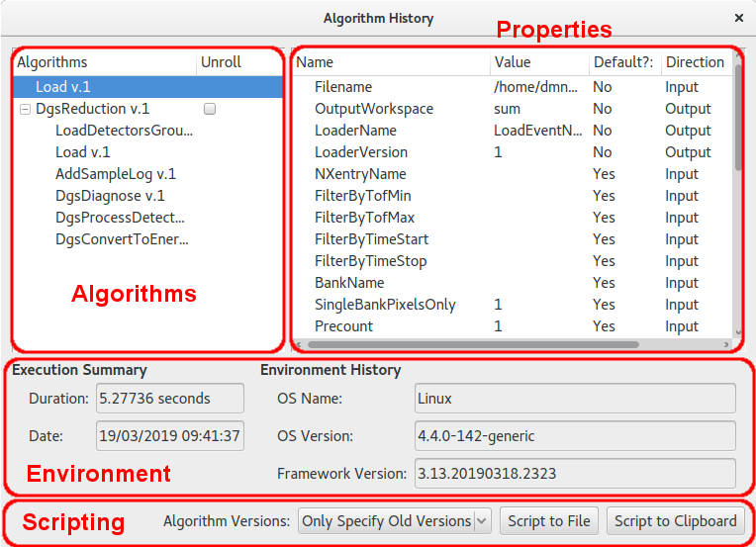The image size is (756, 547).
Task: Close the Algorithm History dialog
Action: pos(738,18)
